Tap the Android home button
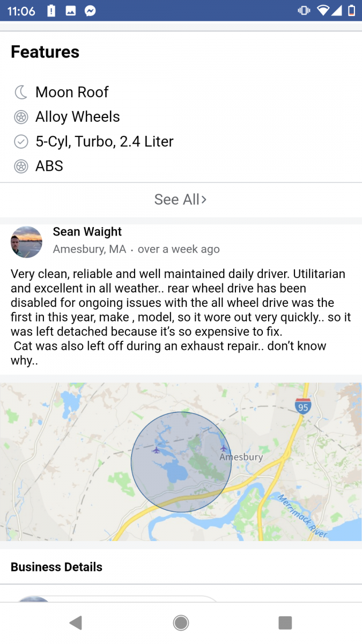This screenshot has height=644, width=362. click(181, 623)
